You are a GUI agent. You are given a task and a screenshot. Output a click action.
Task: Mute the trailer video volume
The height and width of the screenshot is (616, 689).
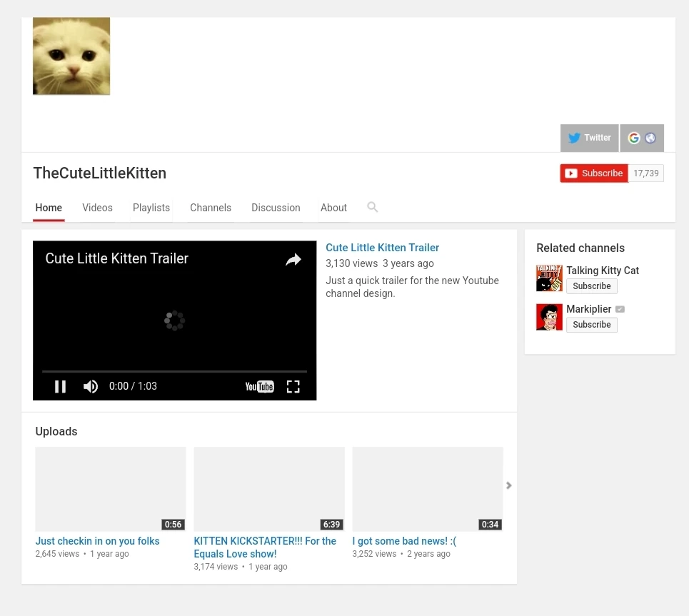point(91,386)
